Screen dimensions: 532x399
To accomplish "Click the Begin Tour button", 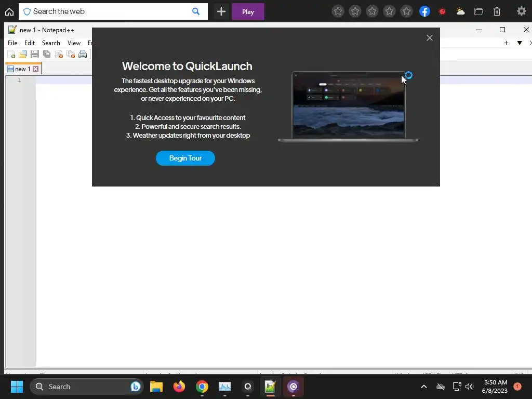I will (185, 158).
